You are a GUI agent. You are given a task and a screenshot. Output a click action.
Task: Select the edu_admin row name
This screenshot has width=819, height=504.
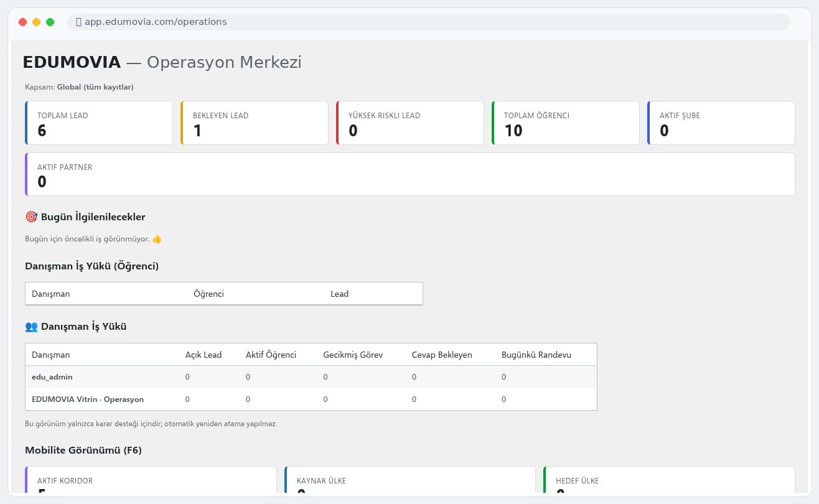(52, 377)
